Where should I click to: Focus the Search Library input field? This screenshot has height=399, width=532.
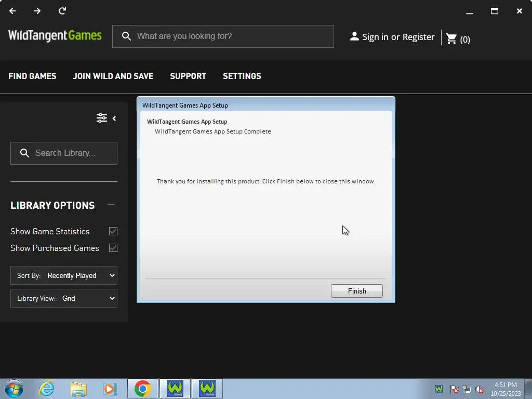coord(64,153)
